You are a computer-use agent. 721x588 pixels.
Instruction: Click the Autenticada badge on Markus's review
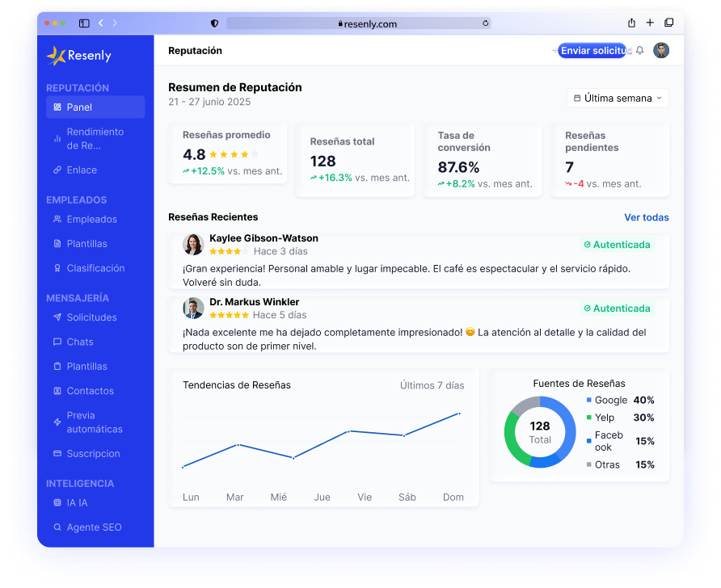coord(617,309)
